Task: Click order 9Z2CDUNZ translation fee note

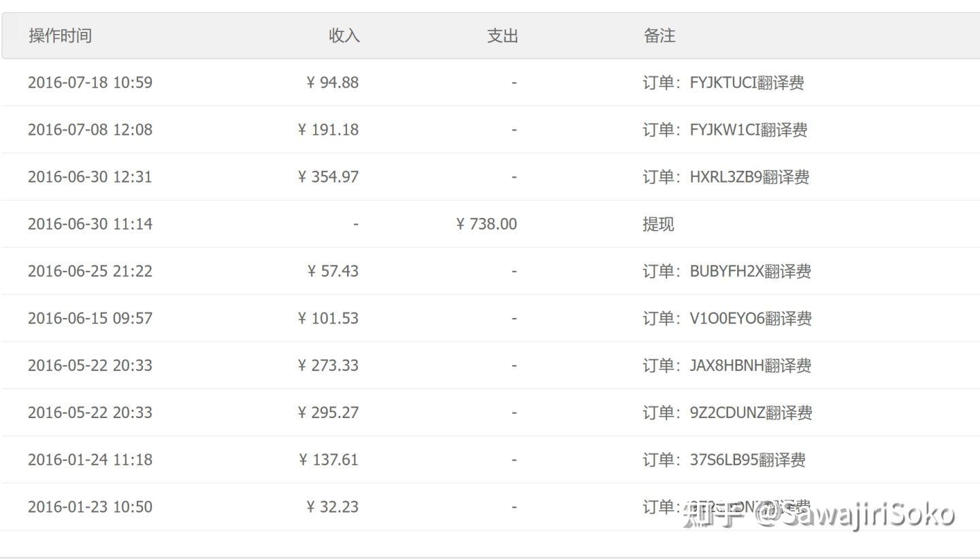Action: [x=727, y=413]
